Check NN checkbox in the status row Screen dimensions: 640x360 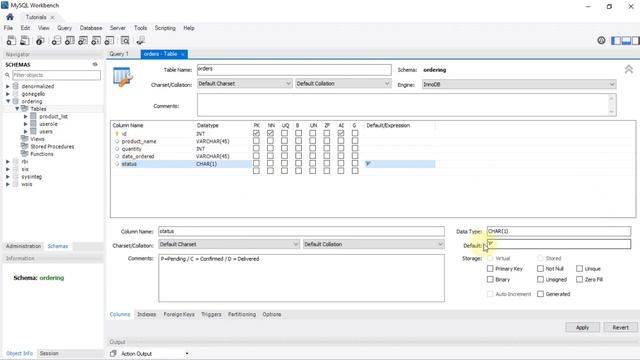pyautogui.click(x=270, y=164)
